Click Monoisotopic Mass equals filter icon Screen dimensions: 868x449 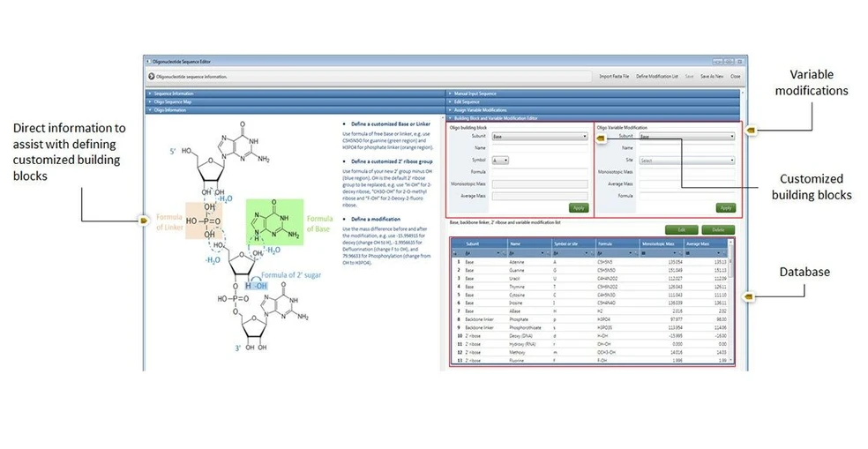[x=644, y=253]
